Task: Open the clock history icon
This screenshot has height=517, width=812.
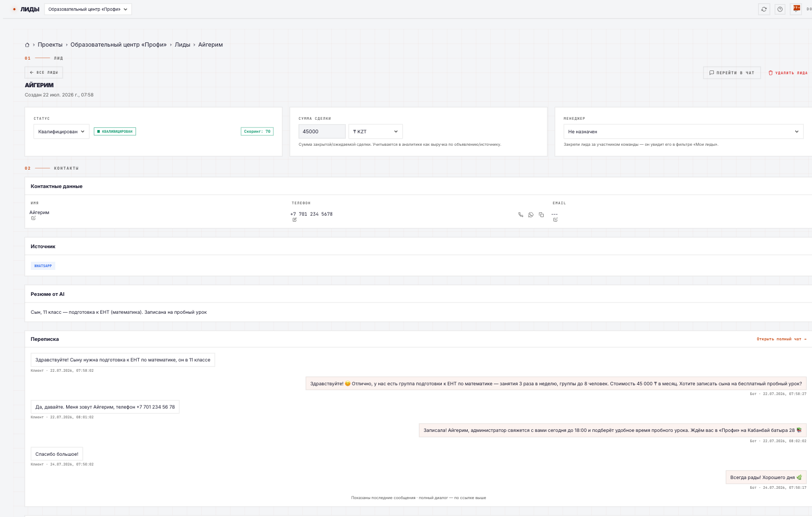Action: 780,9
